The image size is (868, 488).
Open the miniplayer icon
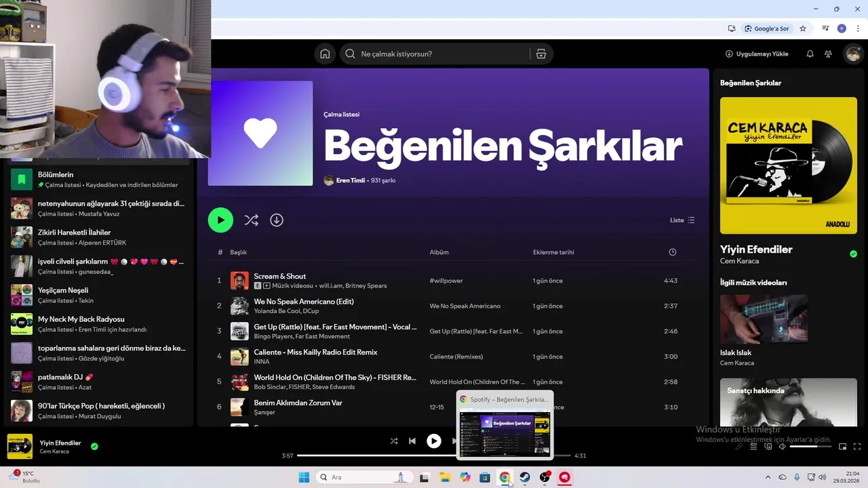tap(843, 447)
